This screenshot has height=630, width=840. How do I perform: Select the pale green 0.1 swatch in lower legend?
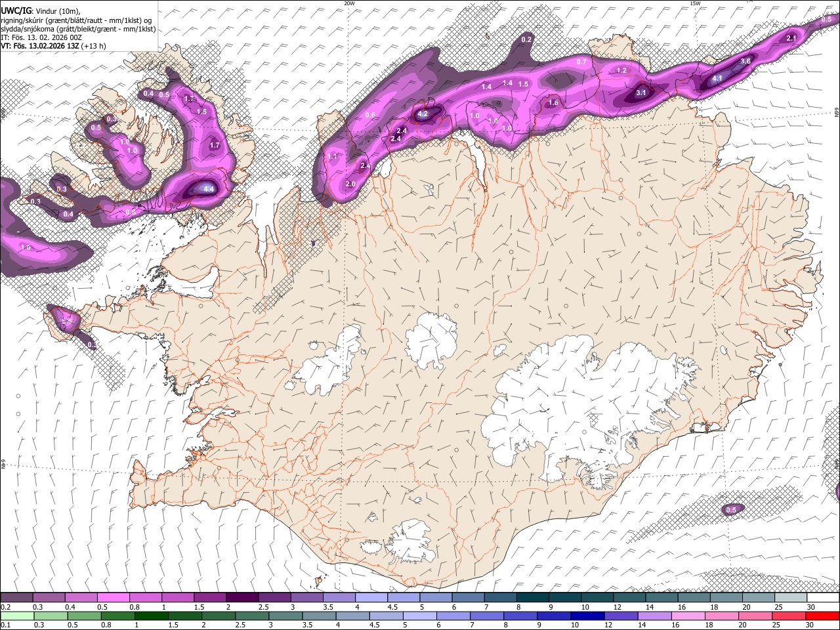(x=16, y=616)
